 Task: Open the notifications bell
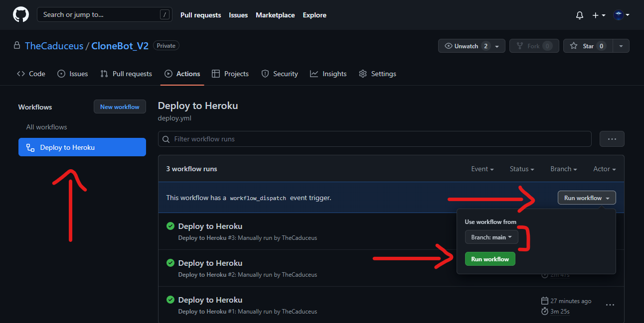click(579, 15)
